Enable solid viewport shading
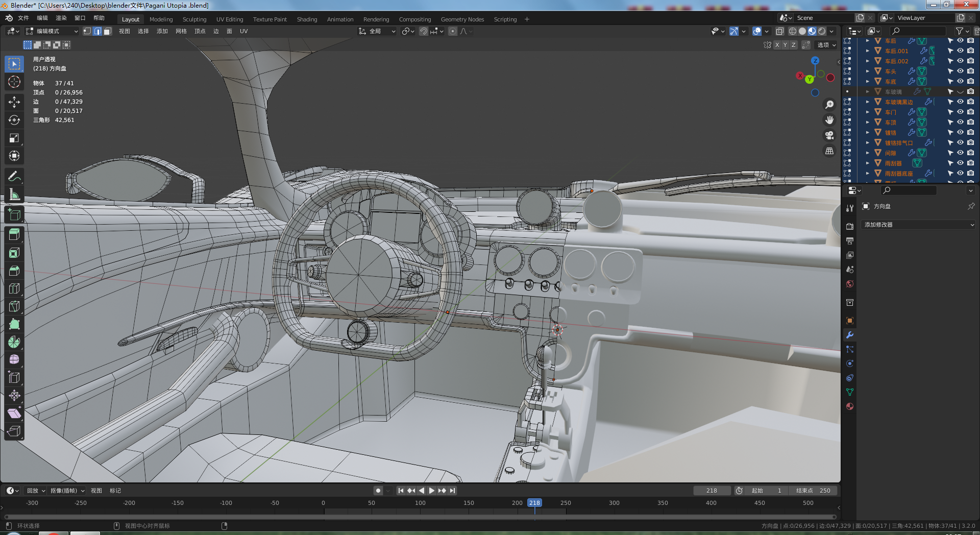This screenshot has height=535, width=980. pos(802,31)
